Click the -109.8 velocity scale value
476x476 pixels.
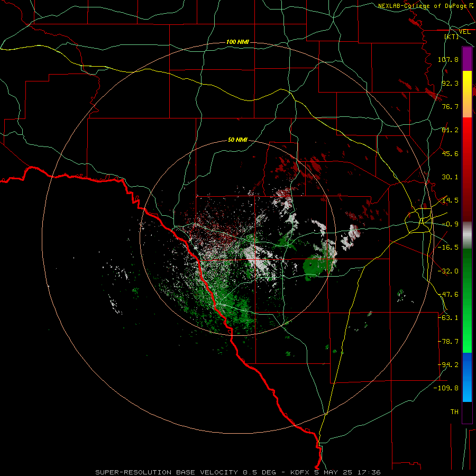(x=446, y=388)
